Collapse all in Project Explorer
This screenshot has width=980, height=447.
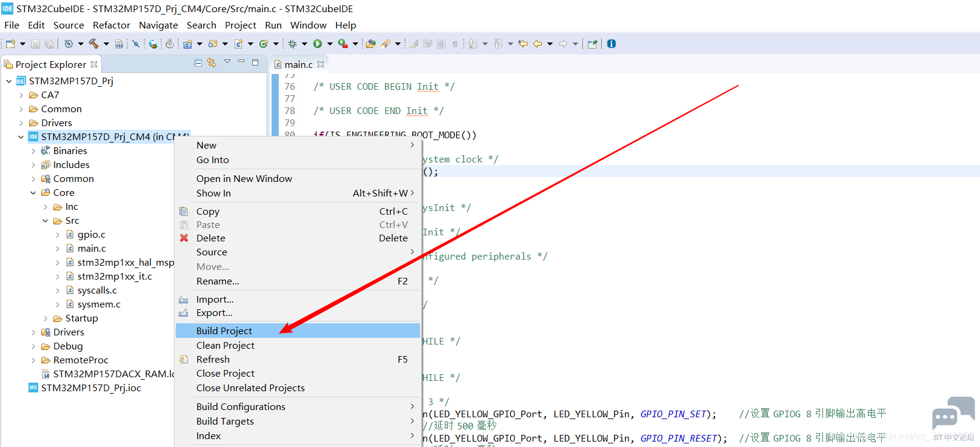(198, 62)
